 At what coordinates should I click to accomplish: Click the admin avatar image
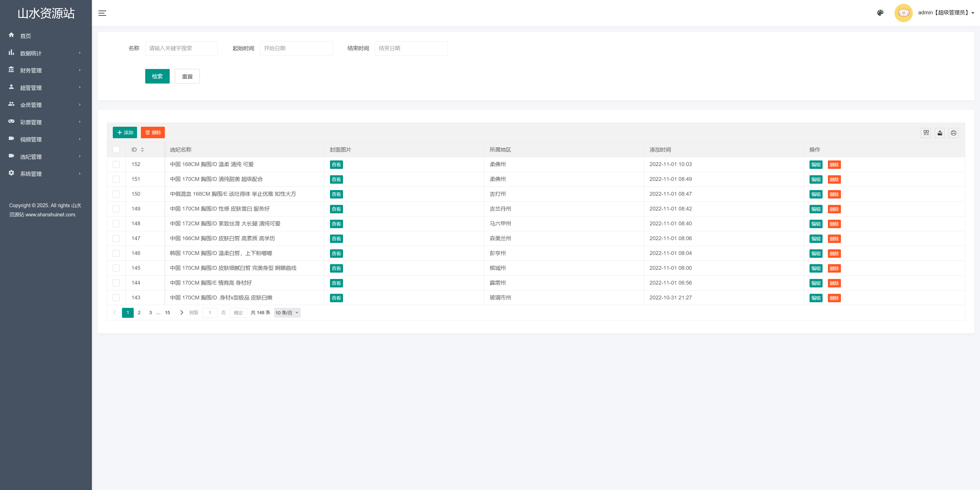(903, 13)
